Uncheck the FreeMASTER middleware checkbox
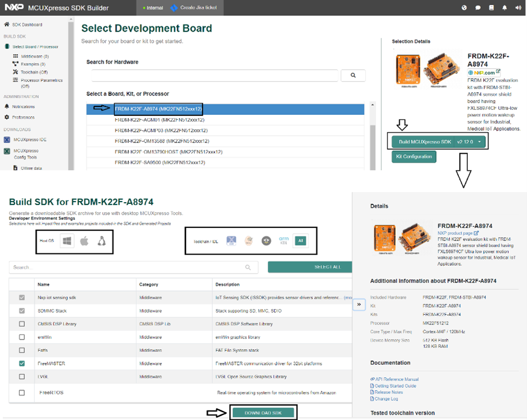Screen dimensions: 527x420 22,364
